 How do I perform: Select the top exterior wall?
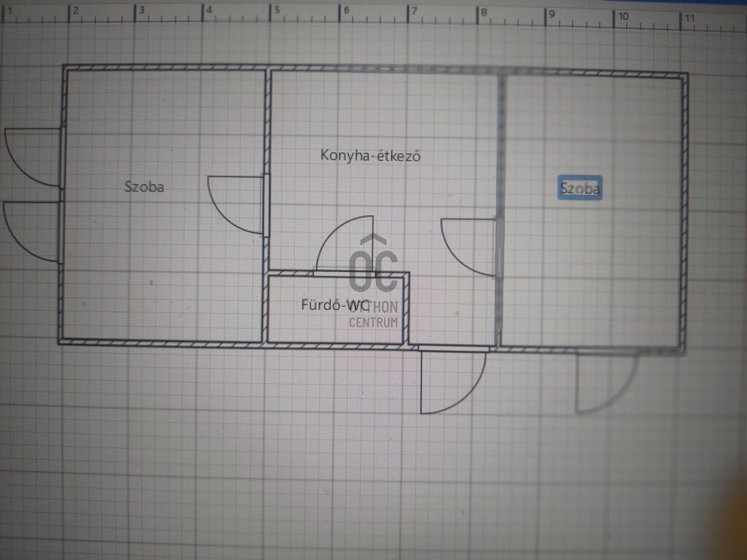coord(375,70)
